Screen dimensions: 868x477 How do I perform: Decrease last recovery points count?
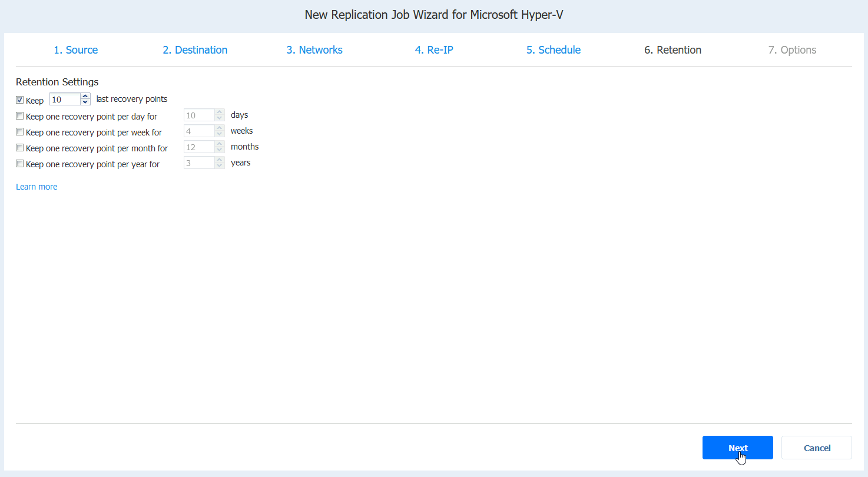(85, 102)
